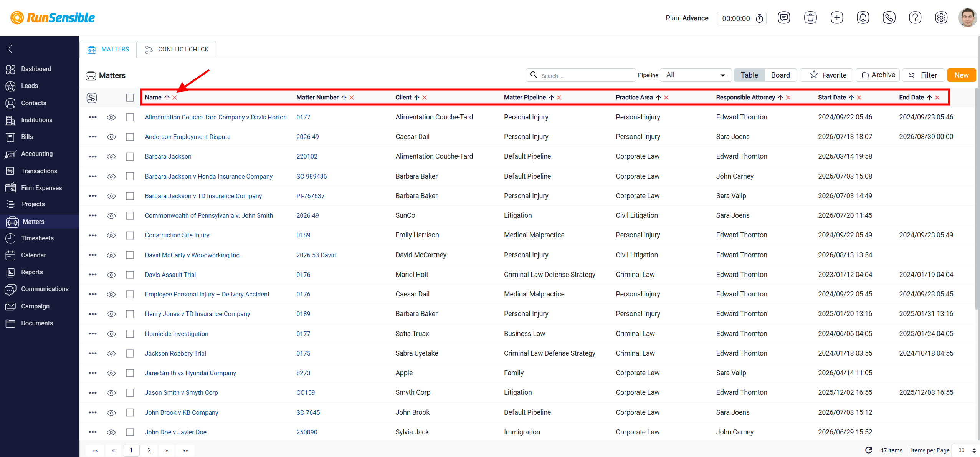Toggle the select-all header checkbox
Viewport: 980px width, 457px height.
pyautogui.click(x=130, y=98)
